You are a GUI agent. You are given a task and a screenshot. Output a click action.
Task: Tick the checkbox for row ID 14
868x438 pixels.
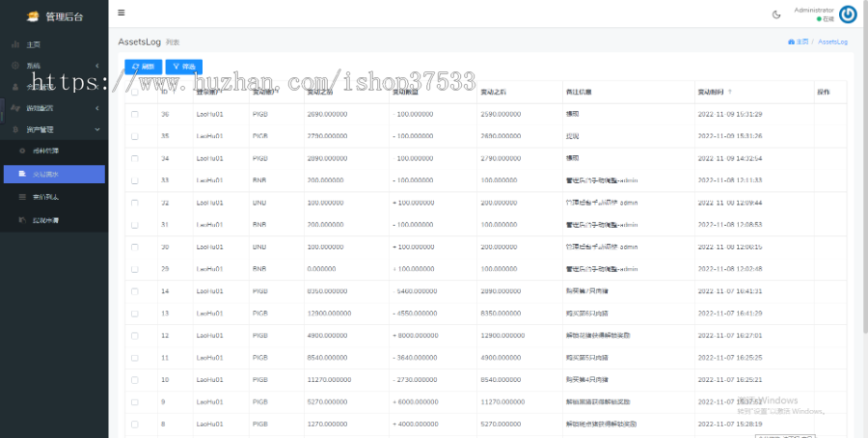coord(134,291)
